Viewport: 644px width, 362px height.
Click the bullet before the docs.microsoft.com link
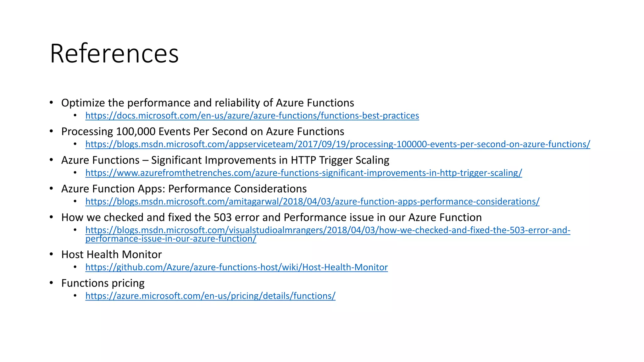click(x=75, y=116)
